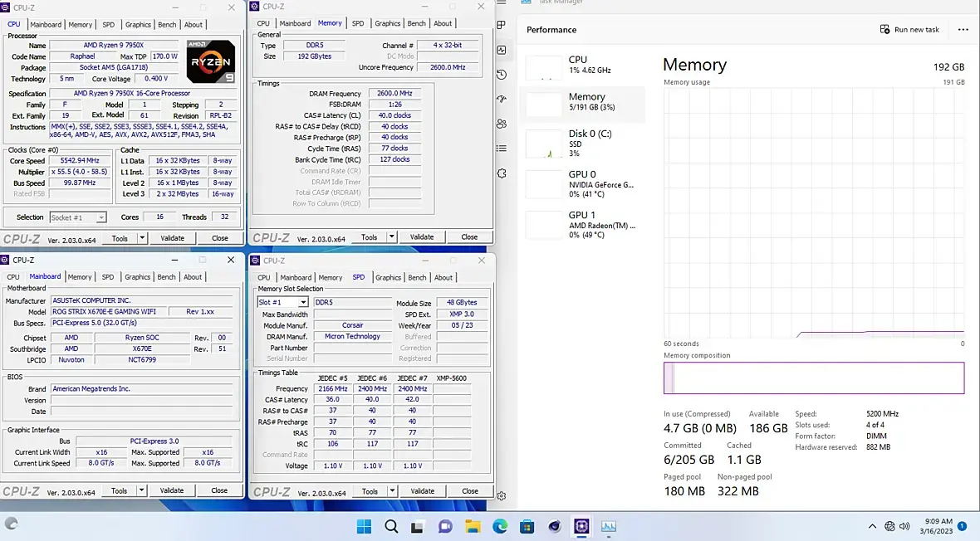Open Users icon in Task Manager sidebar
The image size is (980, 541).
tap(502, 124)
